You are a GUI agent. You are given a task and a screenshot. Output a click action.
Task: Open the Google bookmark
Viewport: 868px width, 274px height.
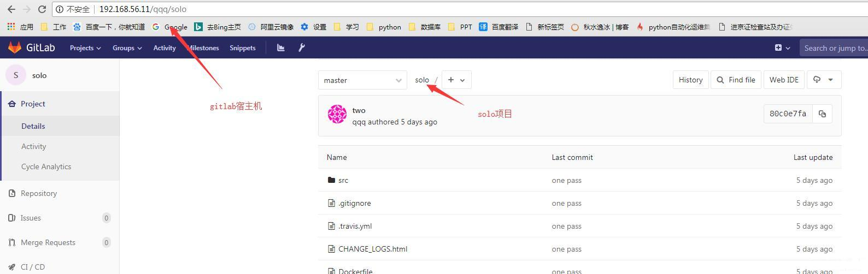(169, 27)
